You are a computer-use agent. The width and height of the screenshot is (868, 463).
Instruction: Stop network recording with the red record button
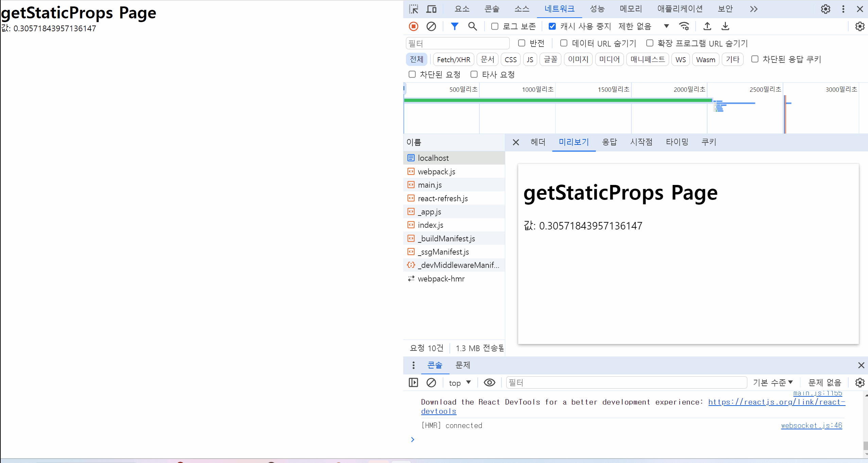point(413,26)
